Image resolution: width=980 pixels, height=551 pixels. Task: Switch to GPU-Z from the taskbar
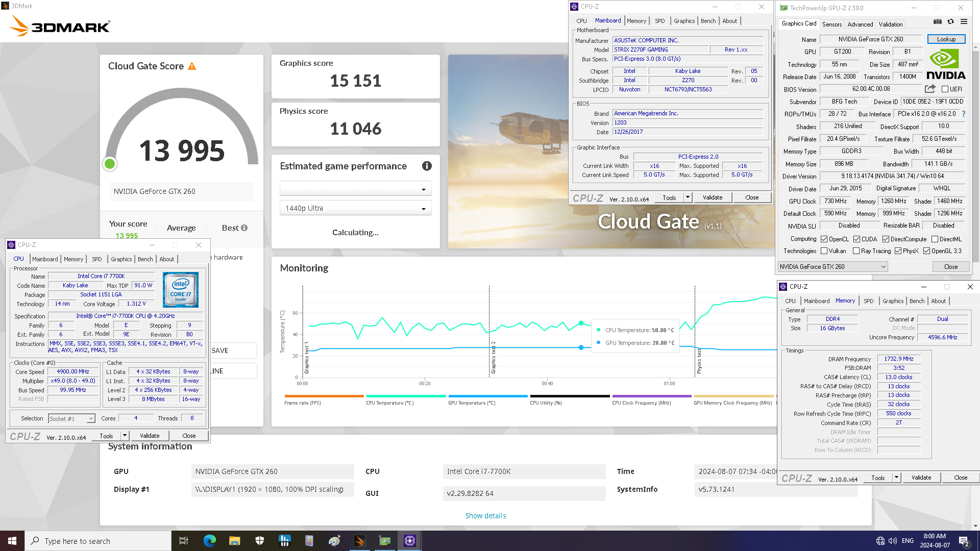(x=384, y=541)
